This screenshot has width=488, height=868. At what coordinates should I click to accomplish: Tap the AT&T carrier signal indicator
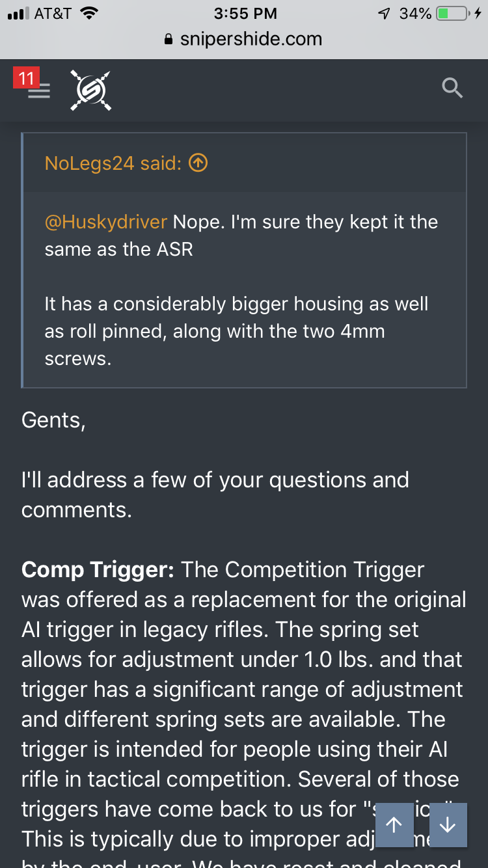(39, 13)
